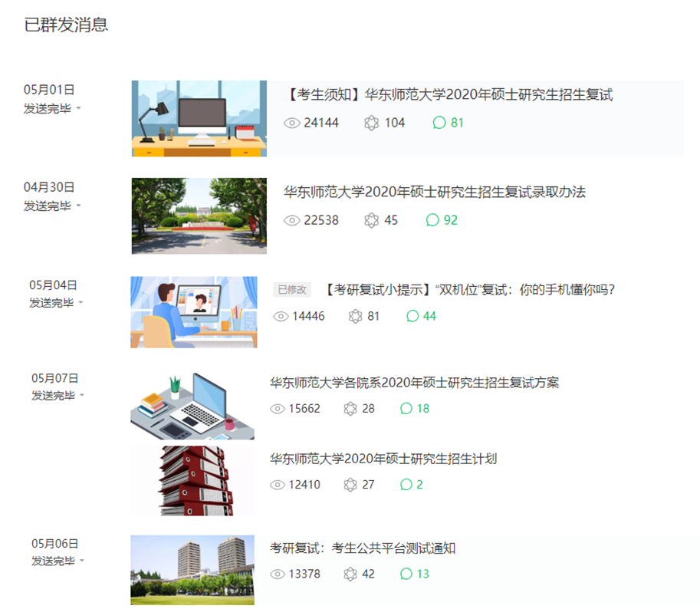
Task: Click the green comment icon showing 81
Action: (x=439, y=123)
